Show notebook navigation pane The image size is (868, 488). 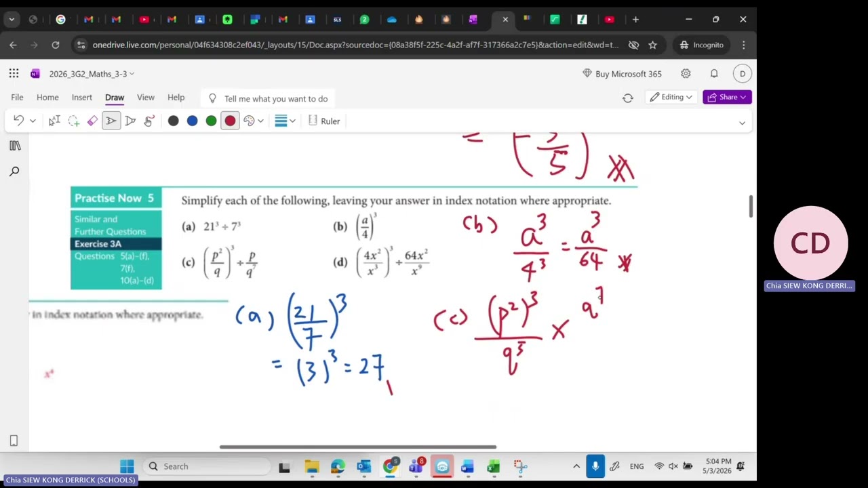(15, 146)
